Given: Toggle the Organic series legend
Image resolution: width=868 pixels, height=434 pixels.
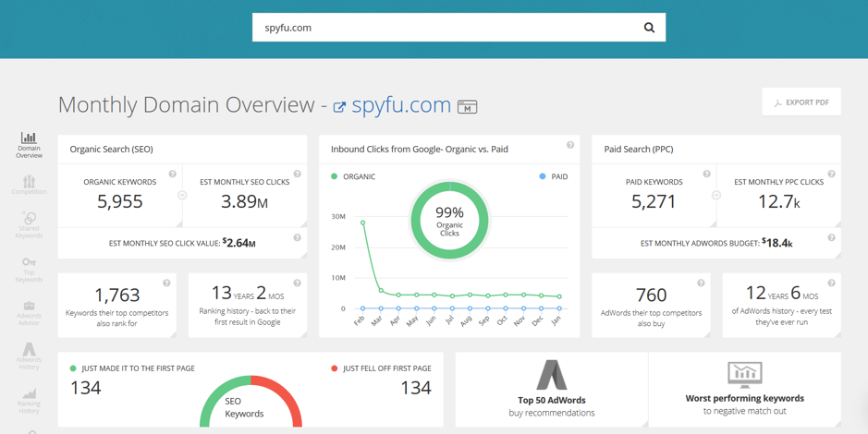Looking at the screenshot, I should [x=353, y=177].
